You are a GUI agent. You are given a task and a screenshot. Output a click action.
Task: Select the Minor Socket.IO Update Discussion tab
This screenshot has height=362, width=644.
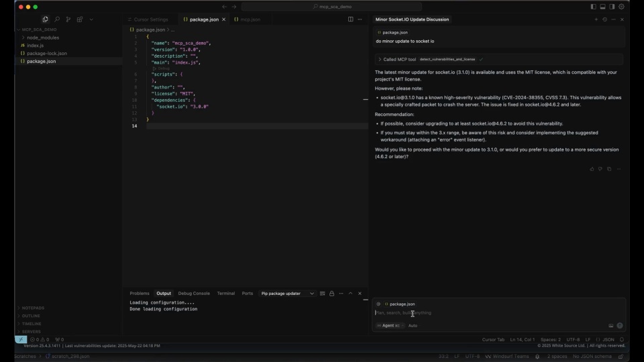click(412, 19)
